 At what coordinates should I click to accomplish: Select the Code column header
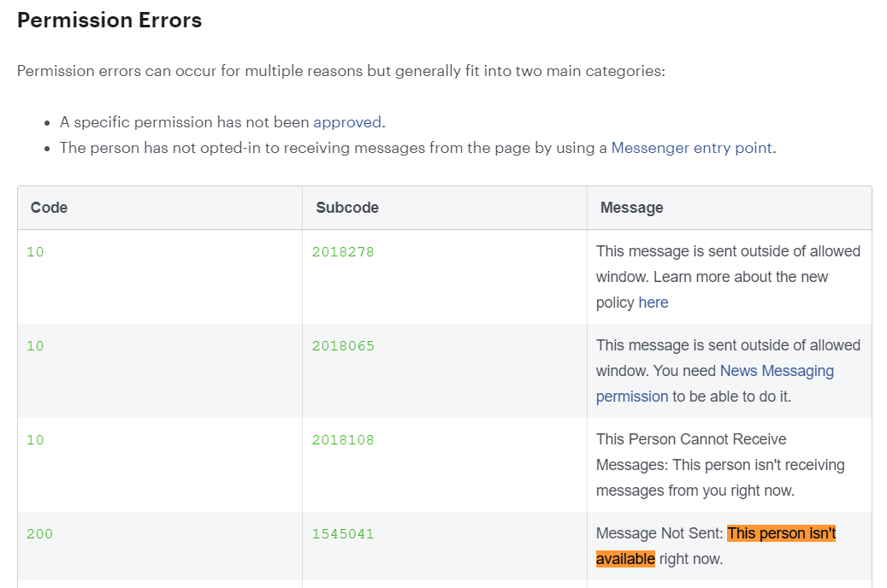tap(50, 208)
